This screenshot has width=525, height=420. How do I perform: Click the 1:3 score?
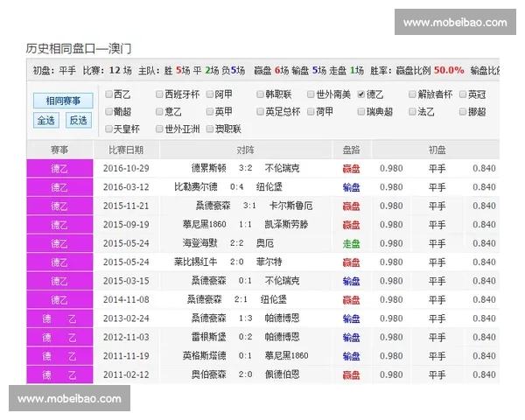click(245, 318)
